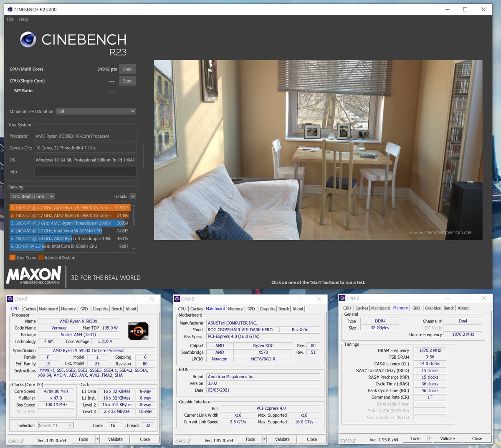Click Tools button in CPU-Z CPU window

(x=83, y=439)
